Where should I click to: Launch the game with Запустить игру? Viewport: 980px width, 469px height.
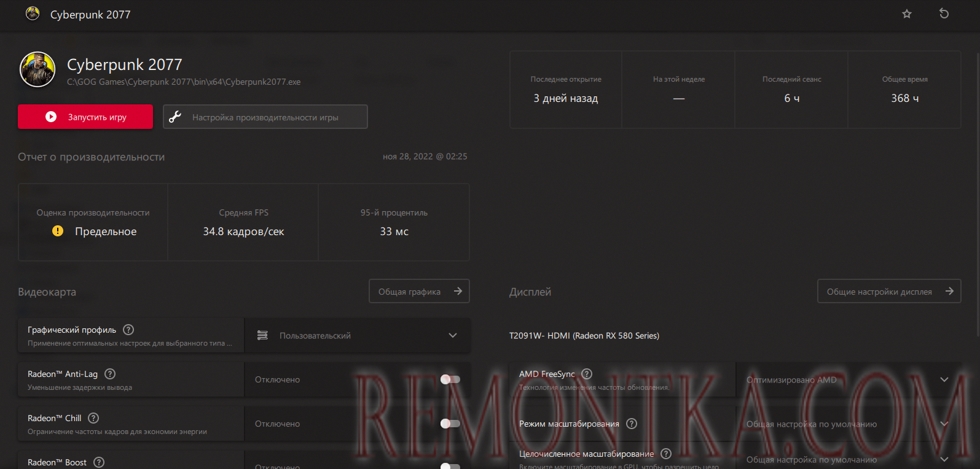point(85,117)
